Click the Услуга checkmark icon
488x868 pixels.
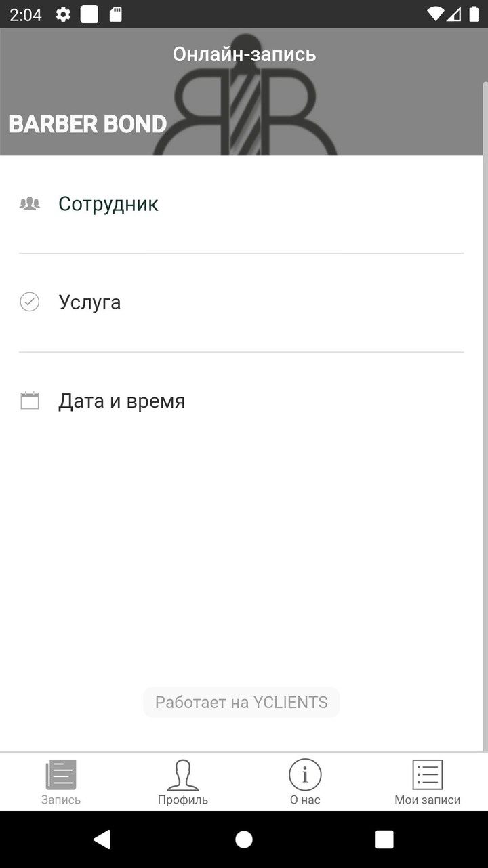(x=30, y=302)
